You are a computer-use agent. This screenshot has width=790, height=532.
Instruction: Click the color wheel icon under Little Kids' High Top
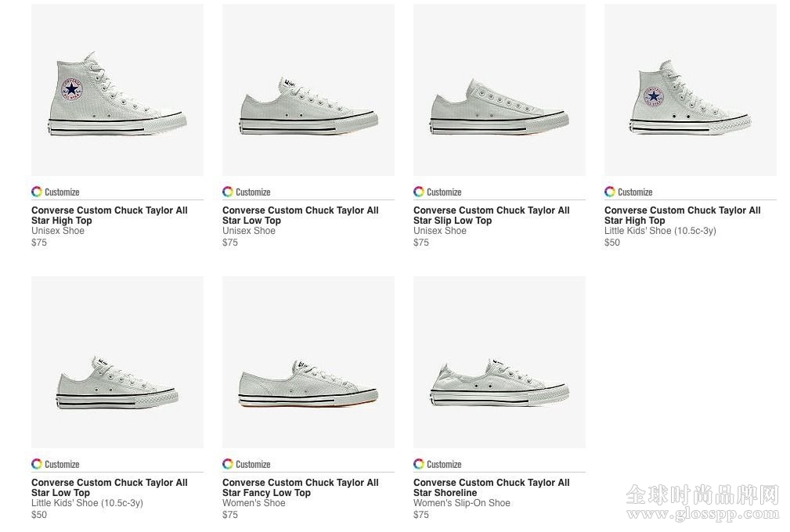coord(610,192)
